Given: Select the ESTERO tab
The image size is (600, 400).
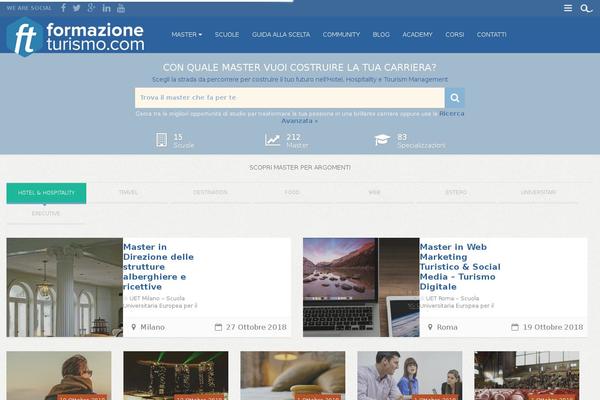Looking at the screenshot, I should (456, 193).
